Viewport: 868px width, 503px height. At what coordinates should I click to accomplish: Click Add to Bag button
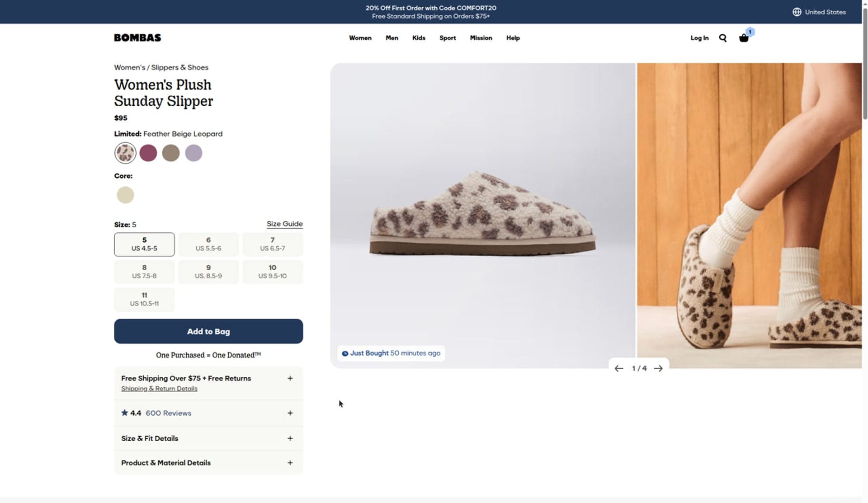tap(208, 331)
